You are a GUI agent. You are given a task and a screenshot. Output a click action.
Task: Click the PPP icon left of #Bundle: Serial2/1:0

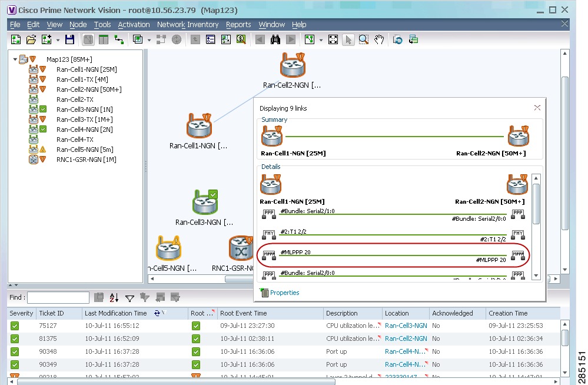pos(269,214)
